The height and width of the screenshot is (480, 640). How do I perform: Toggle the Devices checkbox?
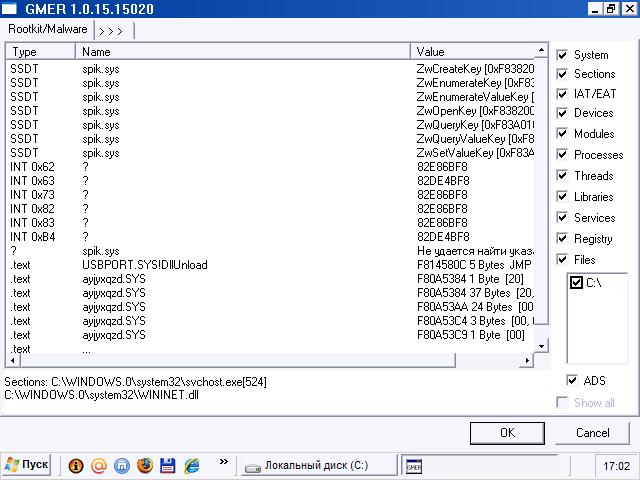(x=562, y=113)
